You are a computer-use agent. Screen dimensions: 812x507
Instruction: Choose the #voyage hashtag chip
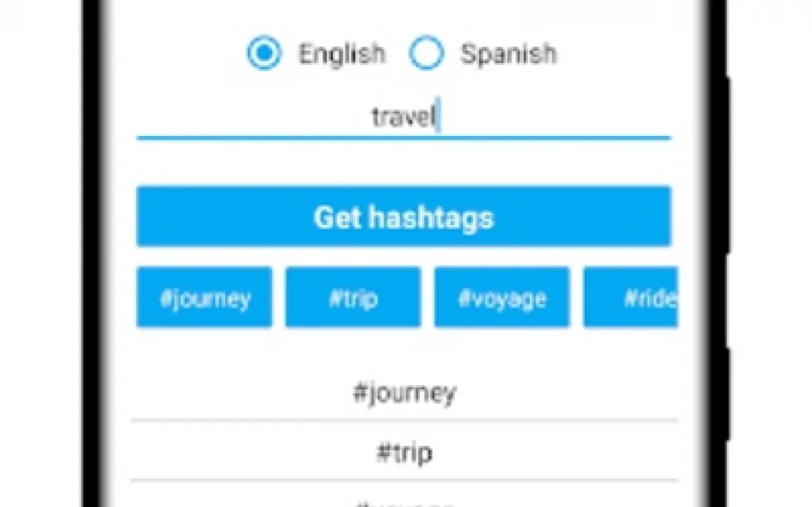click(502, 298)
